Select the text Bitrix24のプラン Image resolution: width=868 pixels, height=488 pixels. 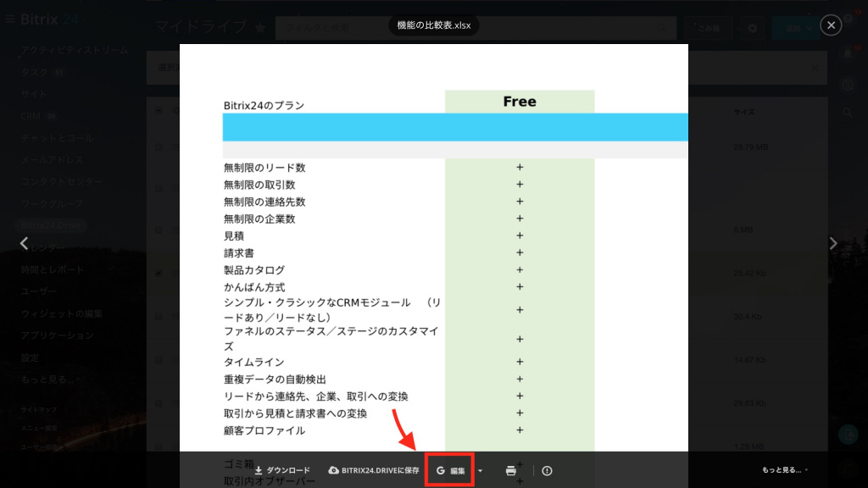pyautogui.click(x=264, y=105)
